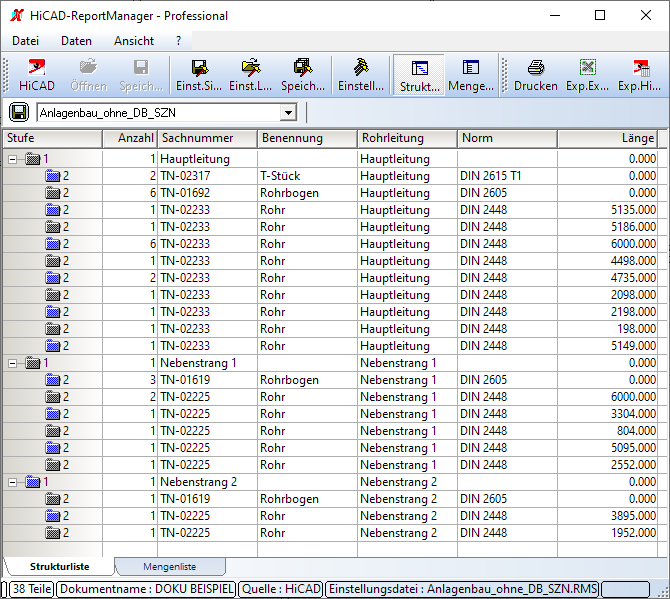Click the HiCAD toolbar icon
This screenshot has width=670, height=599.
pyautogui.click(x=36, y=75)
